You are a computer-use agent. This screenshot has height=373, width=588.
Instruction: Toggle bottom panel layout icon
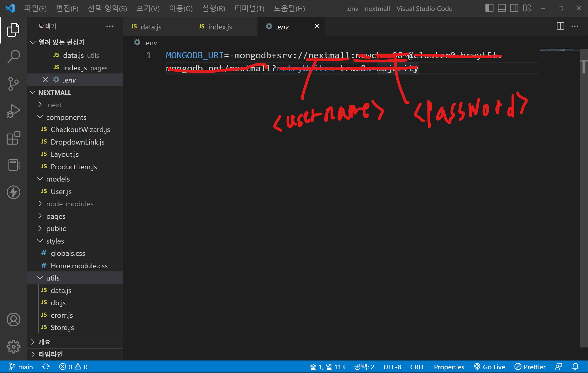502,8
